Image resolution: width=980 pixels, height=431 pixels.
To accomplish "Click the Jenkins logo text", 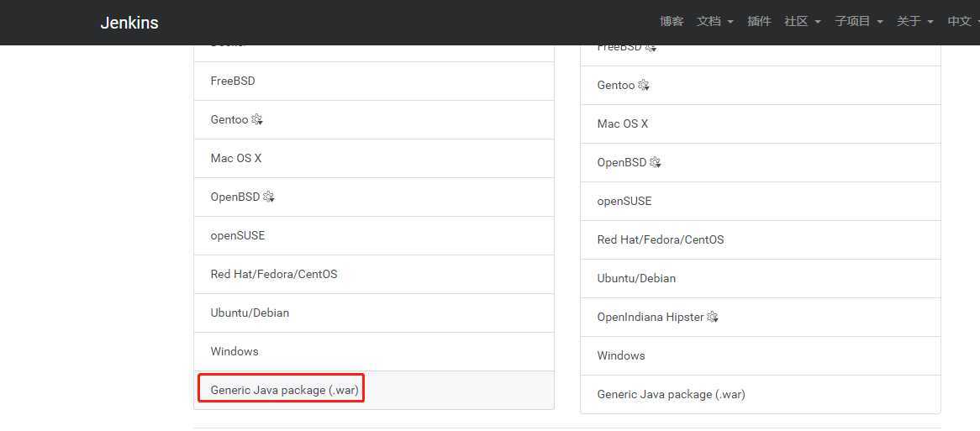I will pos(129,23).
